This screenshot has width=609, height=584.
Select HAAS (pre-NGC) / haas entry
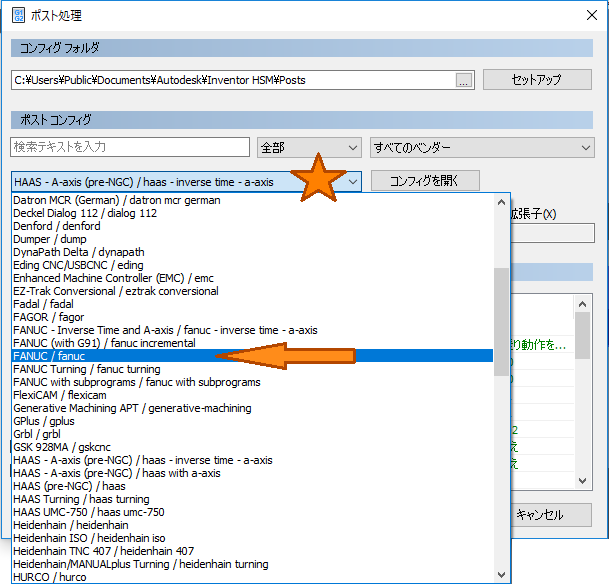click(x=252, y=486)
